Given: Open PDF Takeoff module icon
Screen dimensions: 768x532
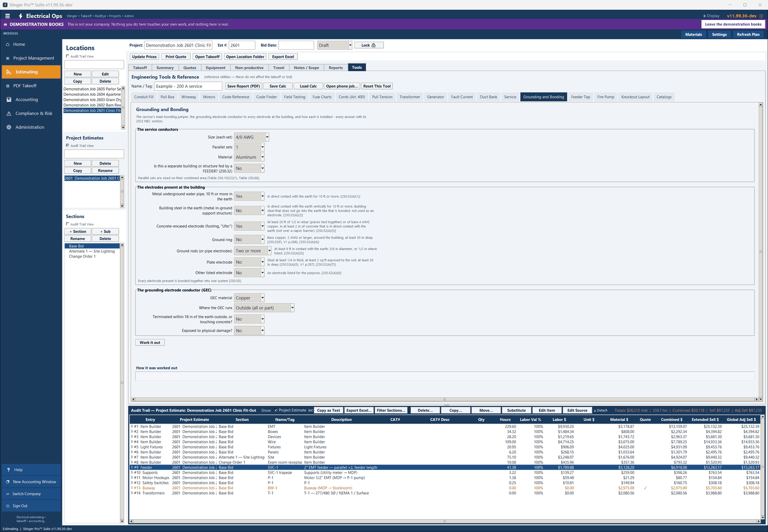Looking at the screenshot, I should (8, 86).
